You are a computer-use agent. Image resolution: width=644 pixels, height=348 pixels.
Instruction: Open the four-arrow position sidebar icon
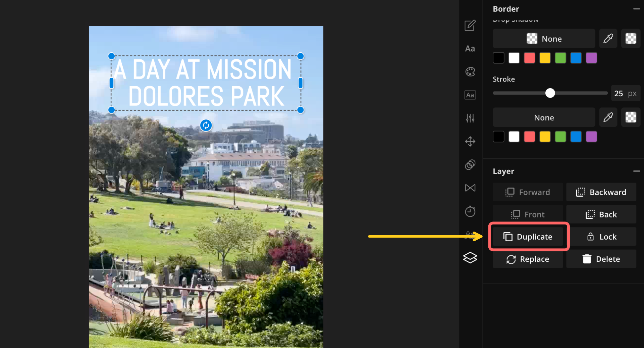[470, 141]
